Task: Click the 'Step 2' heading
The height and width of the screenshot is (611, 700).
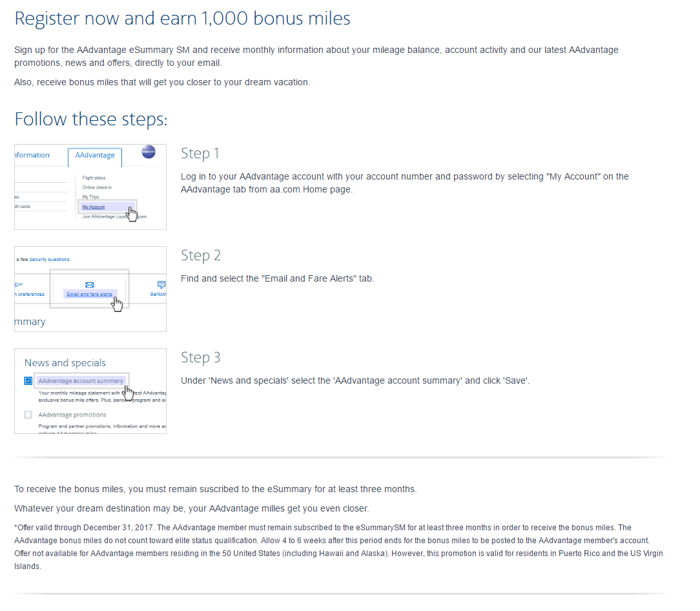Action: pyautogui.click(x=200, y=256)
